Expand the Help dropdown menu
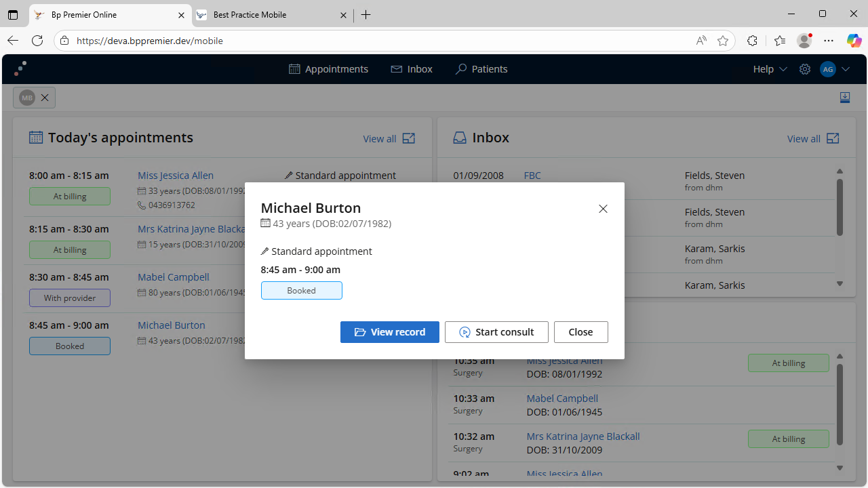This screenshot has width=868, height=488. tap(770, 69)
